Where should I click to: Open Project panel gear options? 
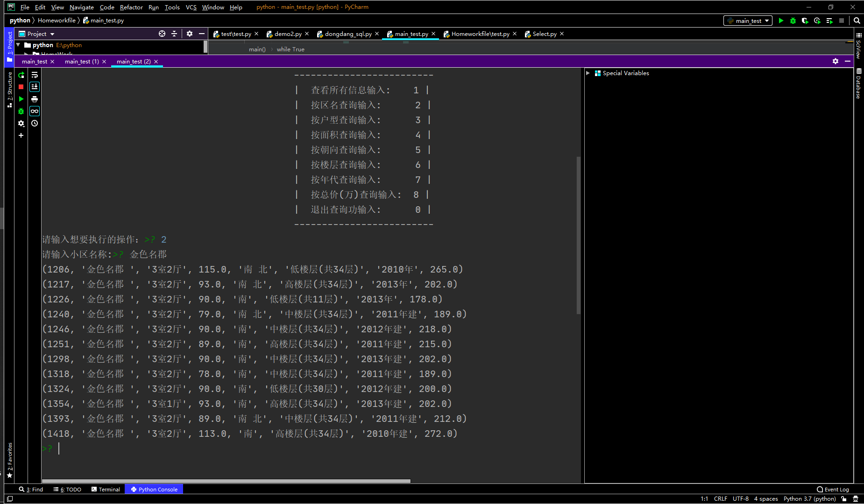coord(190,34)
